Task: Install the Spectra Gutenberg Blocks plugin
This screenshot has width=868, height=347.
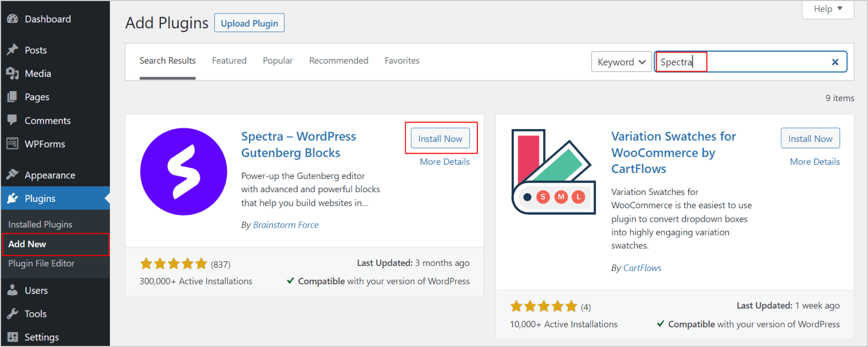Action: [440, 139]
